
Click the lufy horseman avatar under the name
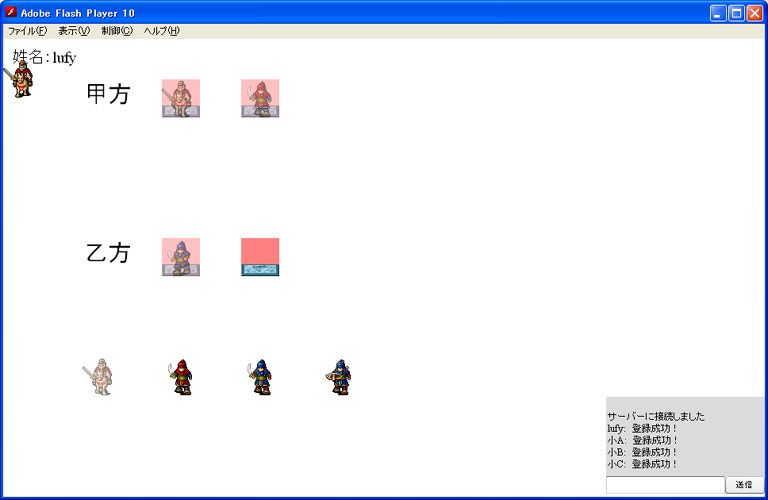pyautogui.click(x=19, y=79)
